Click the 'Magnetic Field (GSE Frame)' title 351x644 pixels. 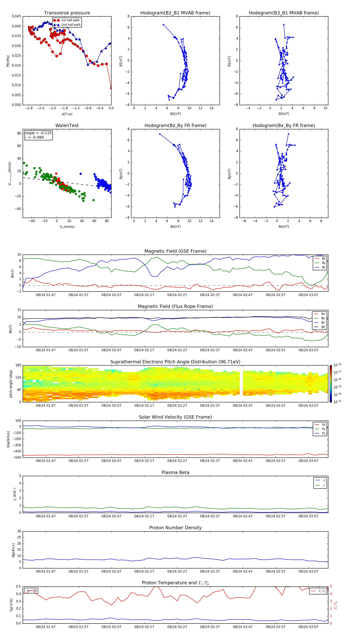pos(175,251)
